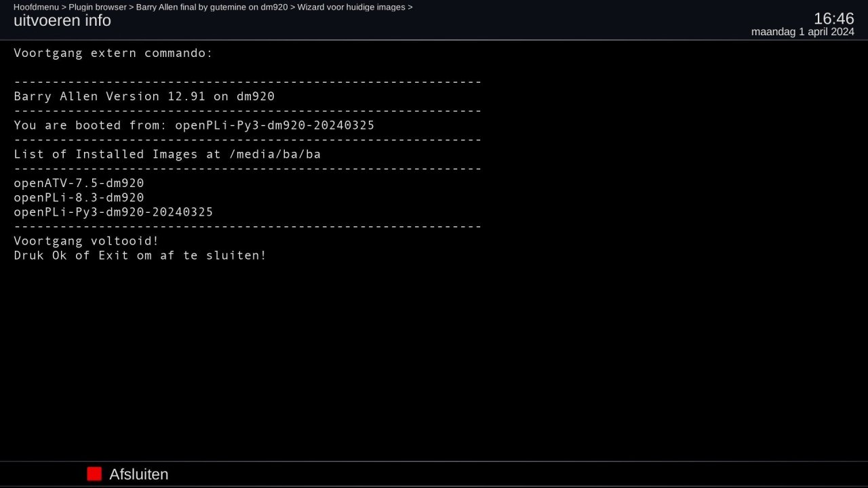Click the date maandag 1 april 2024
The width and height of the screenshot is (868, 488).
coord(802,32)
